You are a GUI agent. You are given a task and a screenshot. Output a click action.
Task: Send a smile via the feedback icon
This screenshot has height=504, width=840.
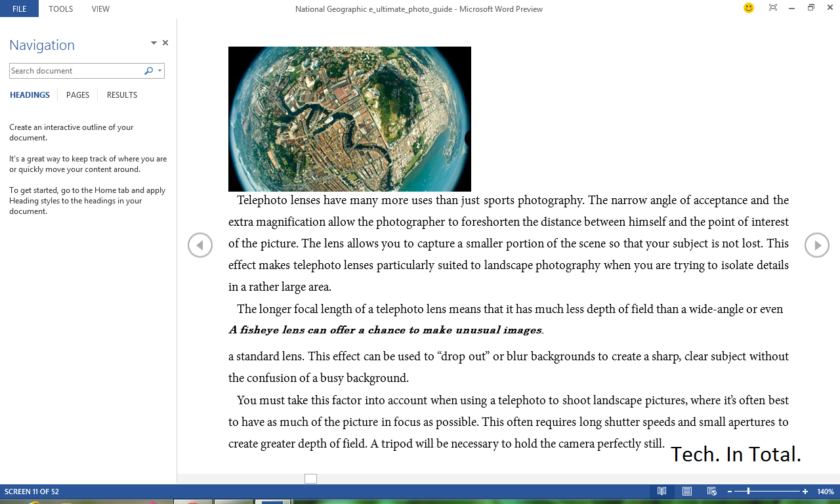748,9
